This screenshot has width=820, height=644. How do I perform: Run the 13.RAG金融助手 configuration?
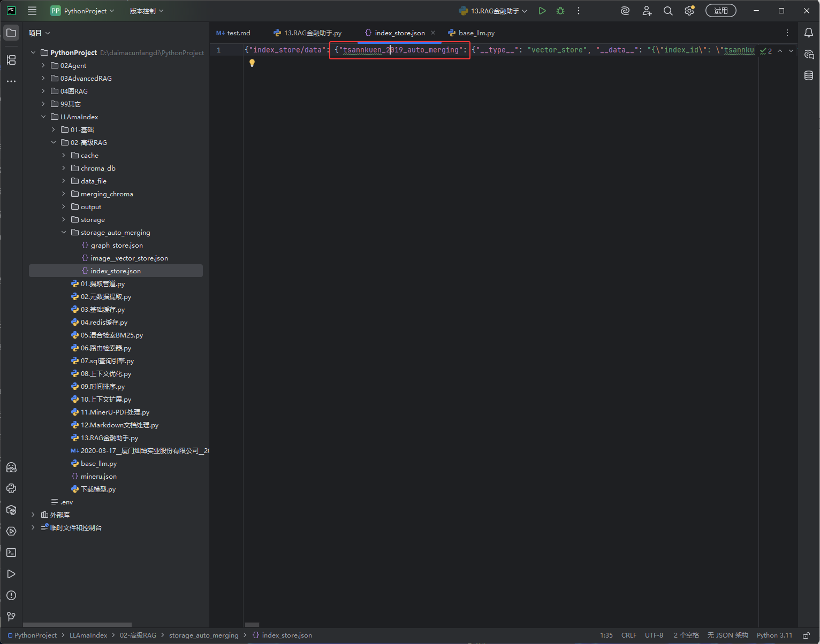click(x=542, y=11)
